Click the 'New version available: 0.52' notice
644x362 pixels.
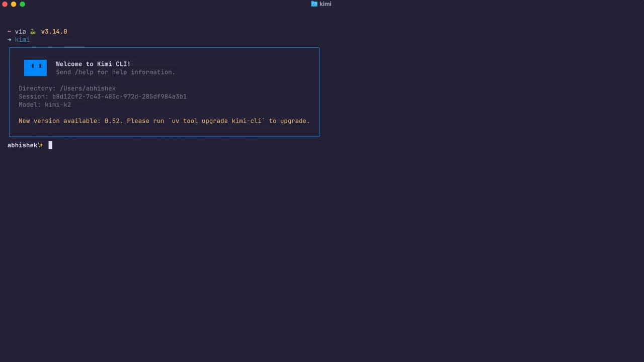(x=164, y=121)
